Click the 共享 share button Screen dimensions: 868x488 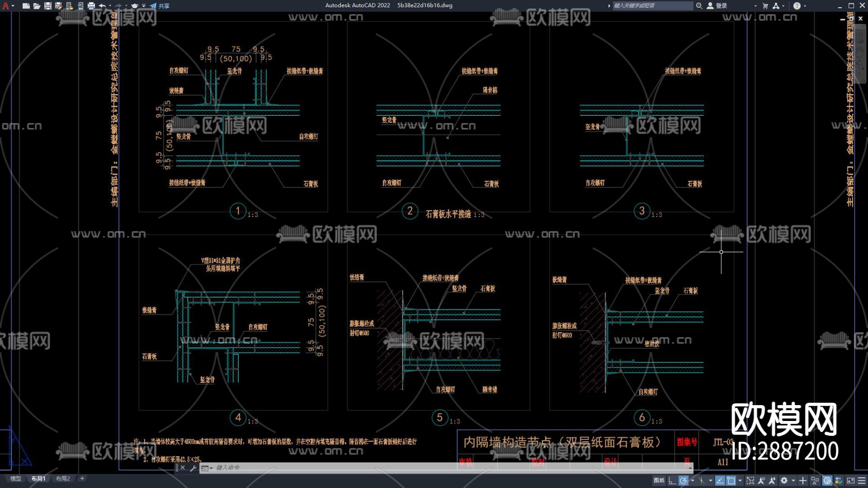click(160, 6)
